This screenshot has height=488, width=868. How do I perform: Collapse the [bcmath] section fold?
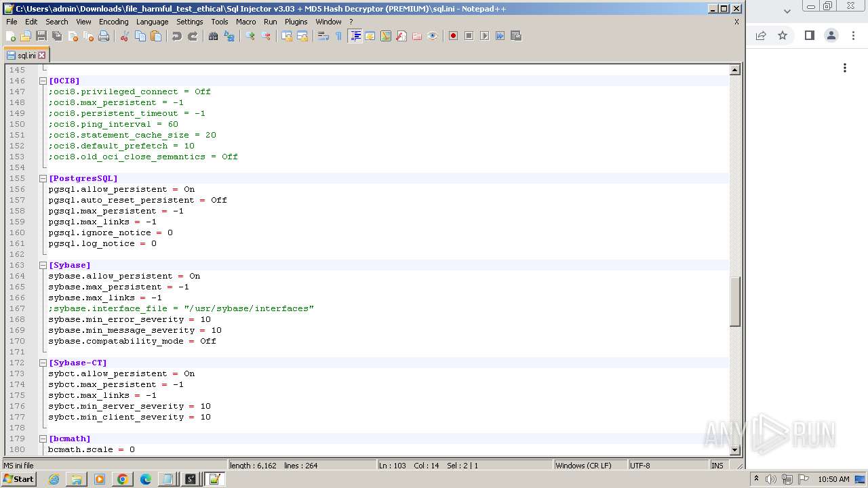[43, 439]
